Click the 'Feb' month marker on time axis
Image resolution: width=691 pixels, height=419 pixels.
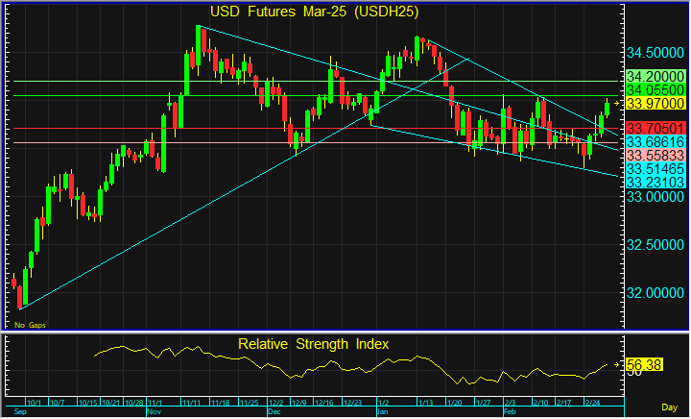coord(508,411)
